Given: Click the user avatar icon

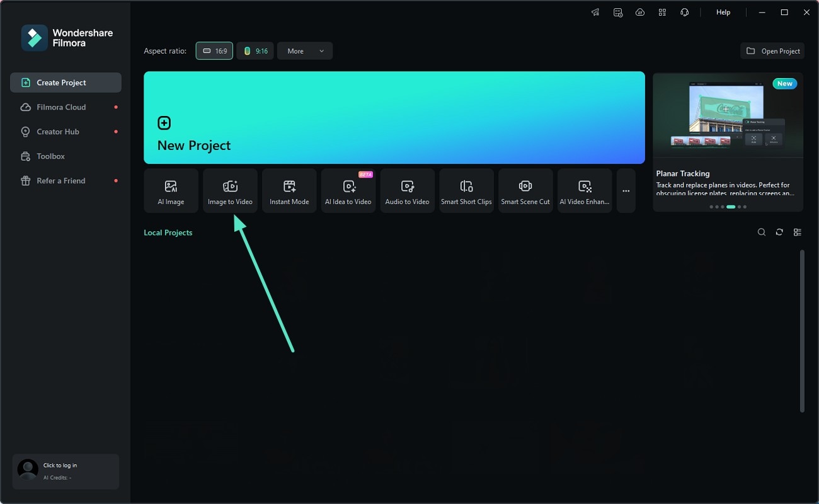Looking at the screenshot, I should 28,469.
